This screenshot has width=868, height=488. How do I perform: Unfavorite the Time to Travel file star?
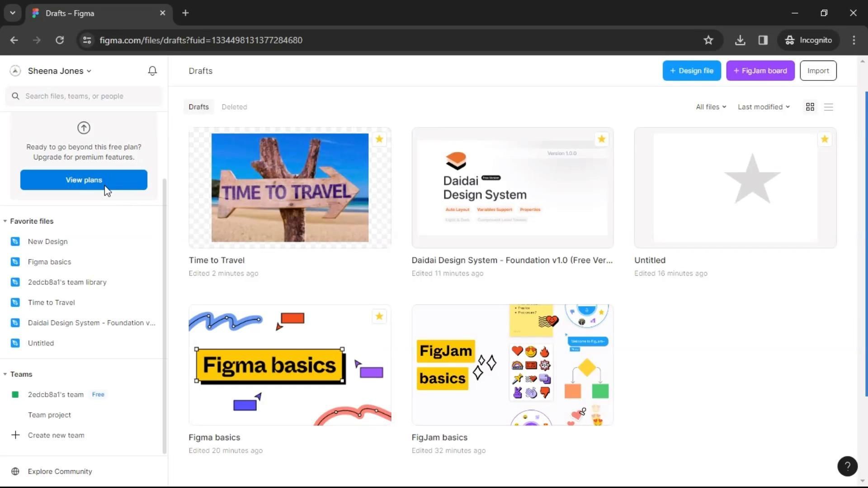click(x=379, y=139)
